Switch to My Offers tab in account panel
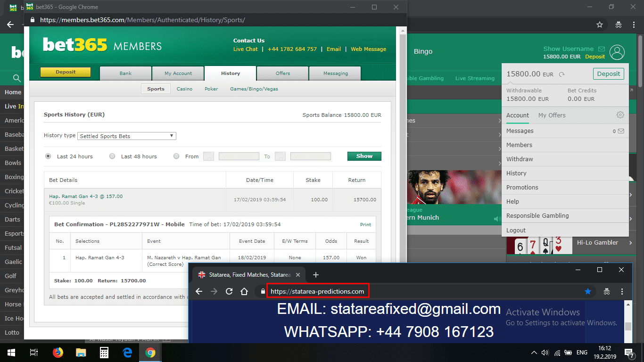The height and width of the screenshot is (362, 644). point(552,115)
